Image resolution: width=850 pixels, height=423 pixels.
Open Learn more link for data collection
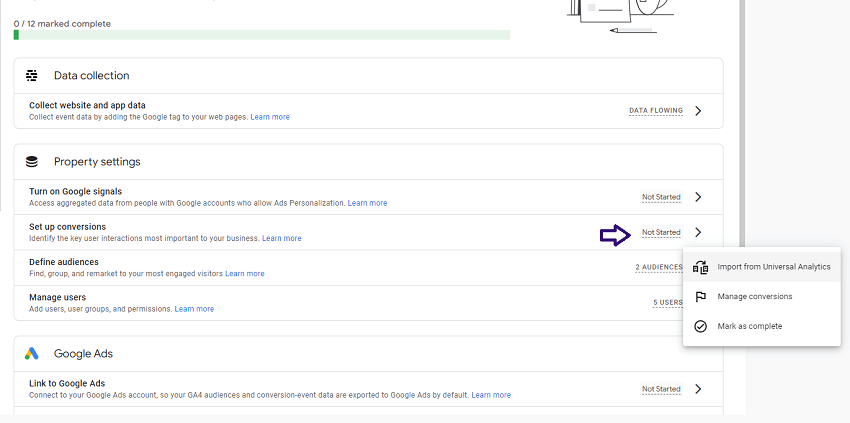coord(270,117)
